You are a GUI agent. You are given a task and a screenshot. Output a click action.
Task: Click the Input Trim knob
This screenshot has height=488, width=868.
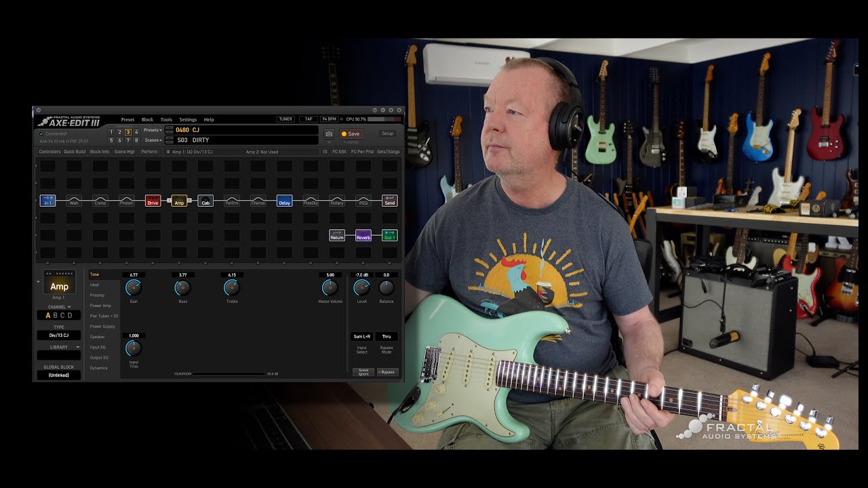(134, 348)
